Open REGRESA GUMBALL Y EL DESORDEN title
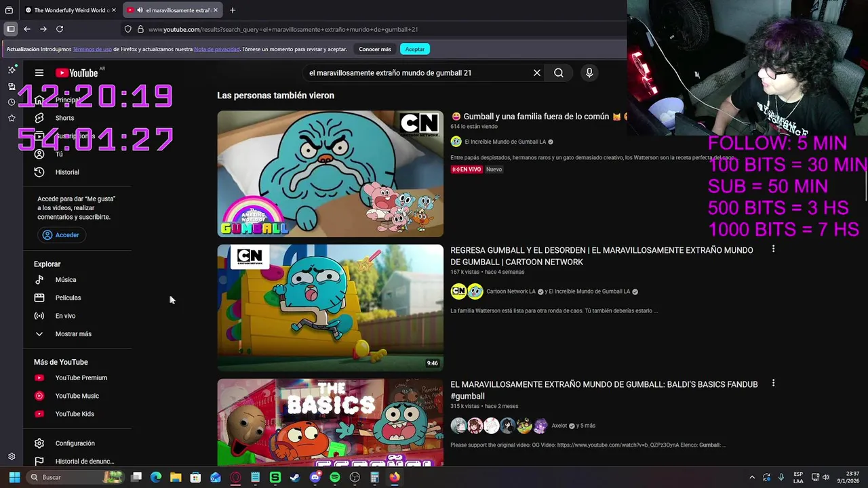Image resolution: width=868 pixels, height=488 pixels. [x=601, y=256]
